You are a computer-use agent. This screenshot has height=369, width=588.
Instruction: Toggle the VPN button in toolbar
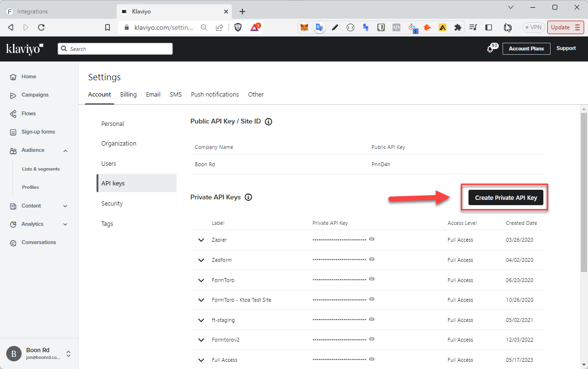click(533, 27)
